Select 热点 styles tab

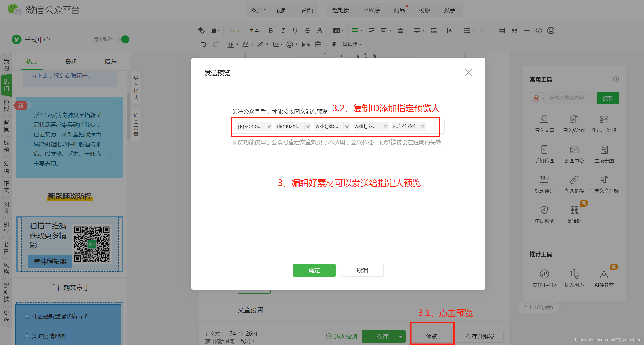pyautogui.click(x=32, y=62)
